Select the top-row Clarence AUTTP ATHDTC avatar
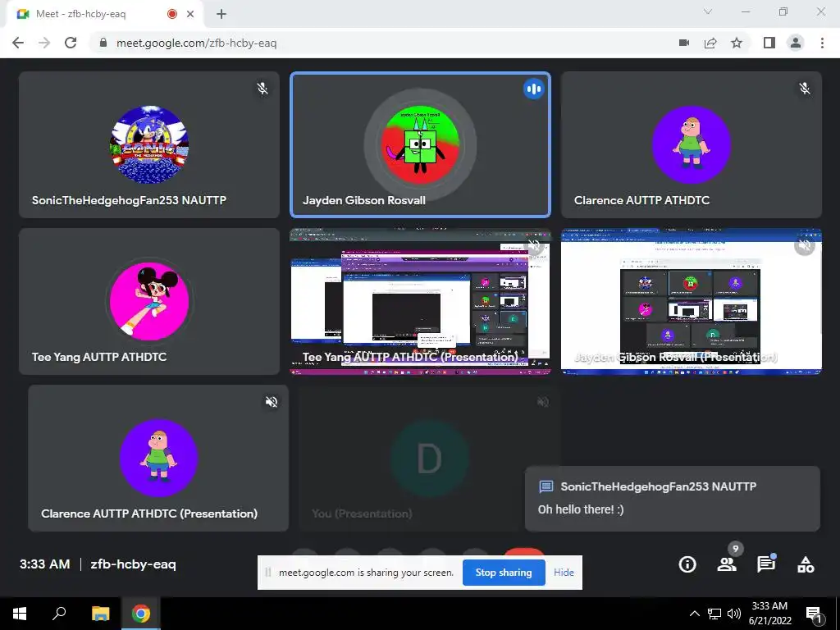This screenshot has width=840, height=630. [x=691, y=144]
